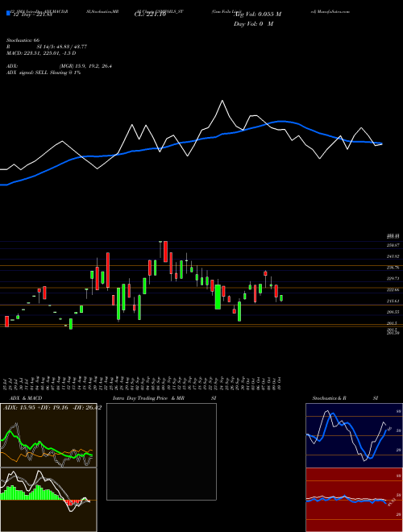Open the ADX indicator chart panel
The width and height of the screenshot is (403, 532).
pos(48,435)
